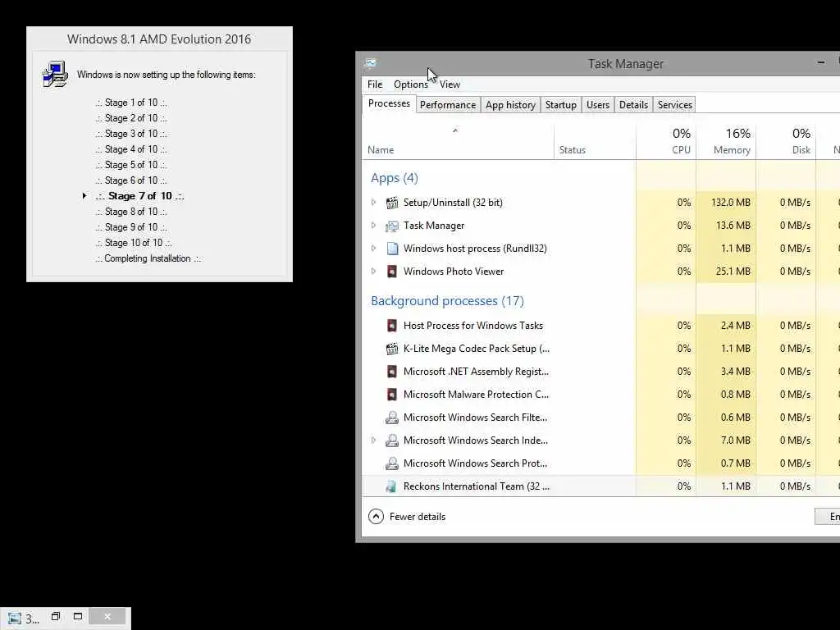Click the 3.4 MB memory value

click(736, 372)
